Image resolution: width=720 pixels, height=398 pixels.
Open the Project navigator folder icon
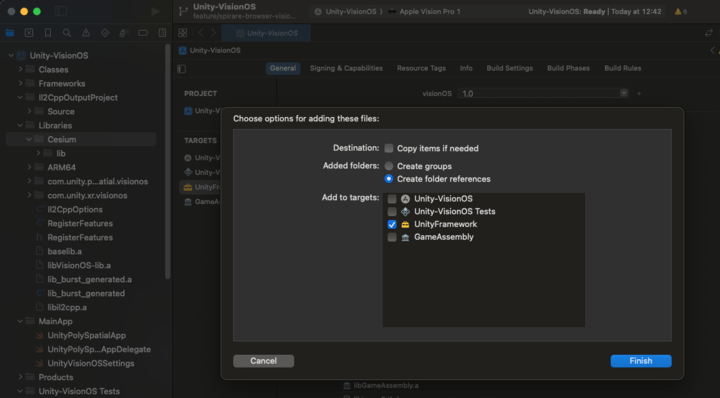click(x=10, y=33)
